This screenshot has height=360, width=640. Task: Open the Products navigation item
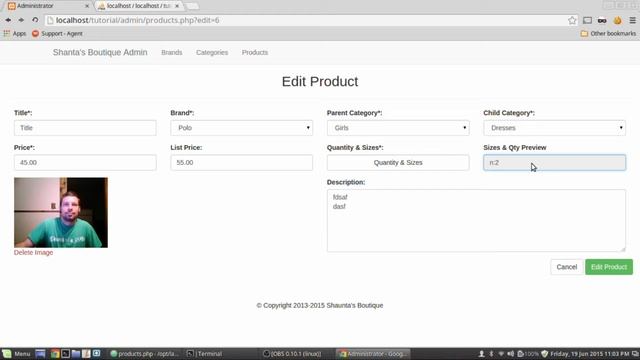point(255,52)
